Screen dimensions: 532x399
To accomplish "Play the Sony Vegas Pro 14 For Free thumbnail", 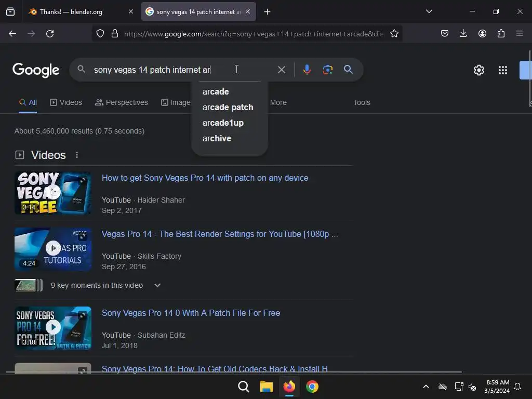I will 53,328.
